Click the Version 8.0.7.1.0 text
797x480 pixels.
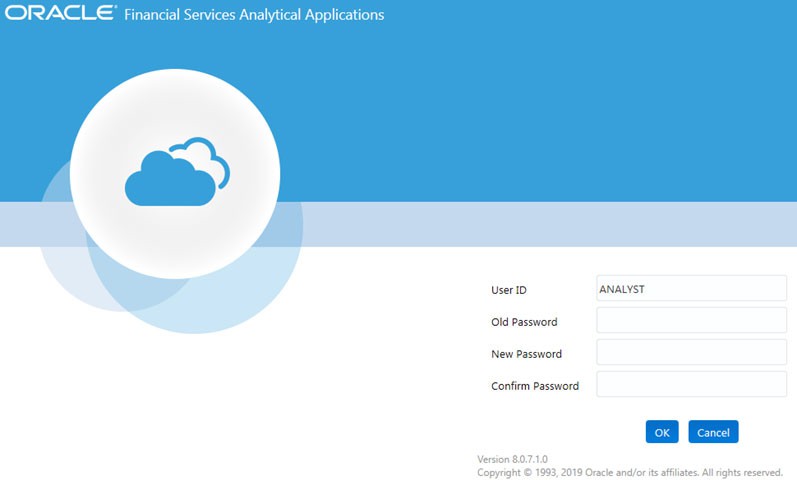point(512,459)
